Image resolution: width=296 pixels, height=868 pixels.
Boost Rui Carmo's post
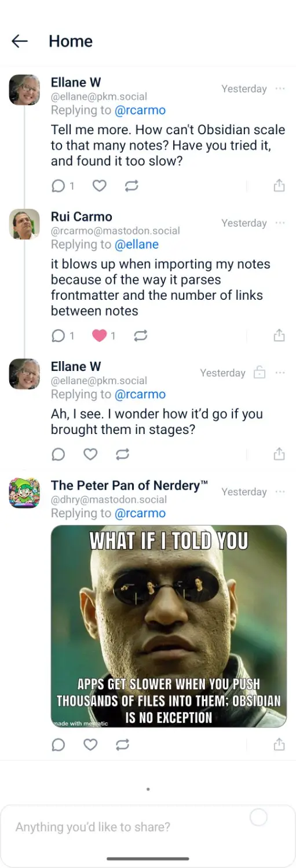click(x=140, y=336)
